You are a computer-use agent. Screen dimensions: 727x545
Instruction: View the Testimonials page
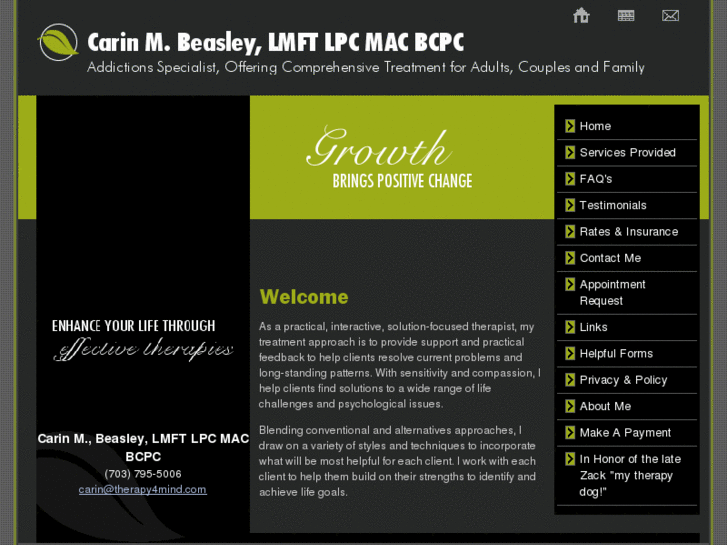point(613,205)
